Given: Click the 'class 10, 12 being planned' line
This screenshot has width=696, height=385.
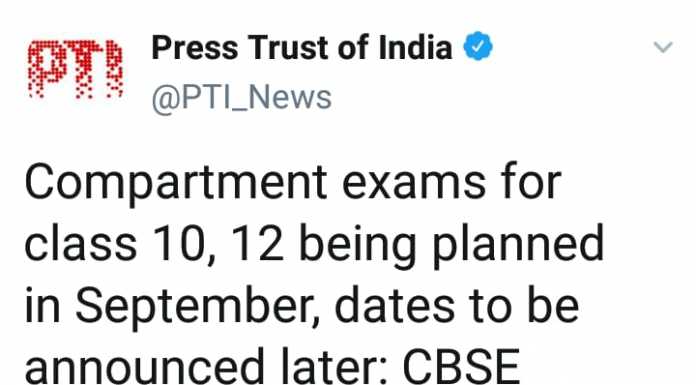Looking at the screenshot, I should pyautogui.click(x=314, y=245).
